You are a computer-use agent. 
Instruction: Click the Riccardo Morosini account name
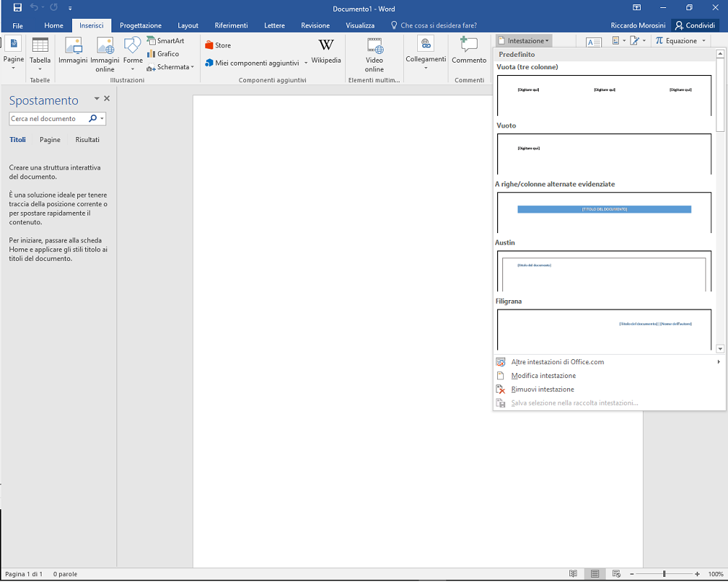(x=638, y=25)
